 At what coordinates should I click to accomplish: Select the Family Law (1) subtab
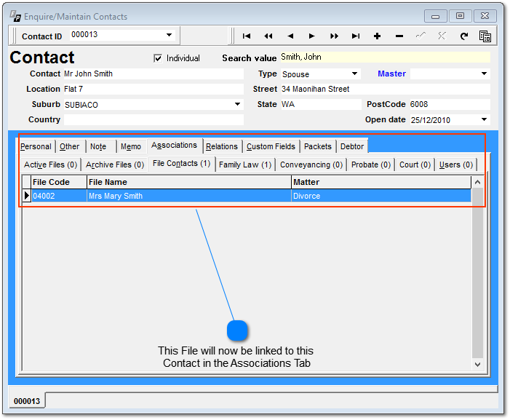[245, 165]
